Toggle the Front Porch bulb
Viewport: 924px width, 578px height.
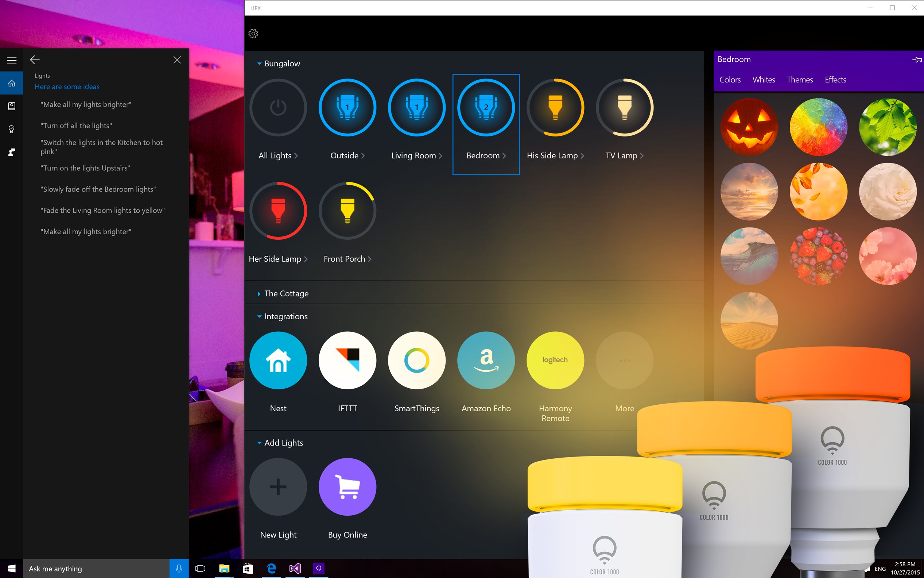[347, 211]
